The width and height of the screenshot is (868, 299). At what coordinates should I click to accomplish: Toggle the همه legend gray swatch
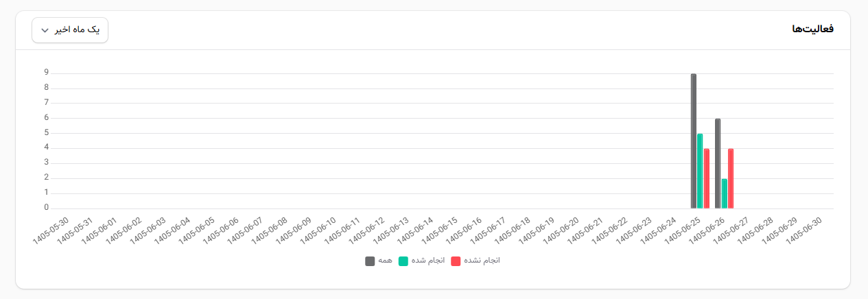370,261
